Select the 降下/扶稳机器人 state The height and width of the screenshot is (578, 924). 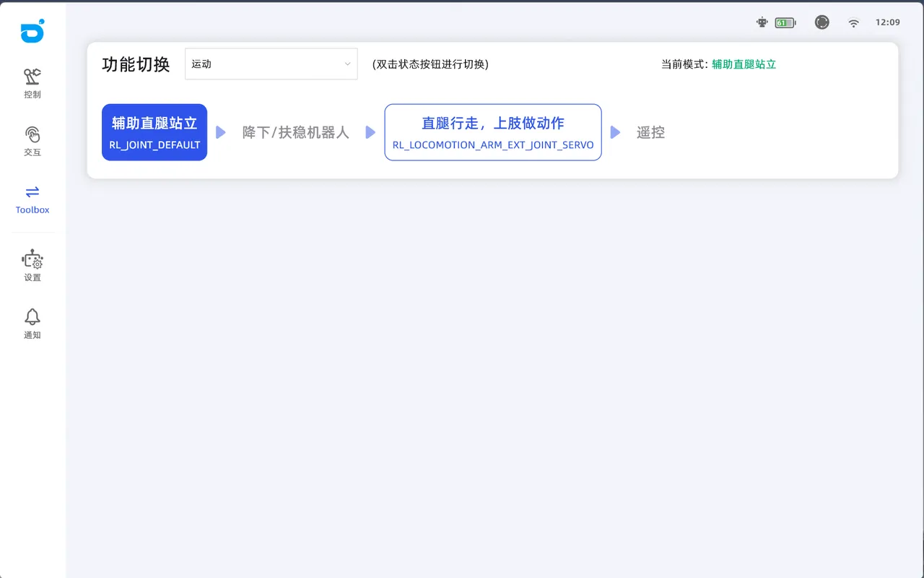296,133
